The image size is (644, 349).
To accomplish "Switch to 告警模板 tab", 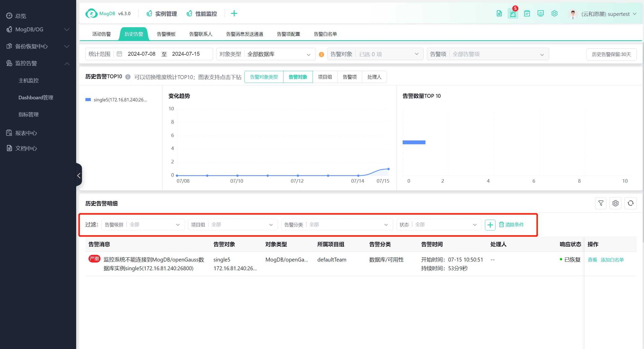I will pyautogui.click(x=166, y=34).
